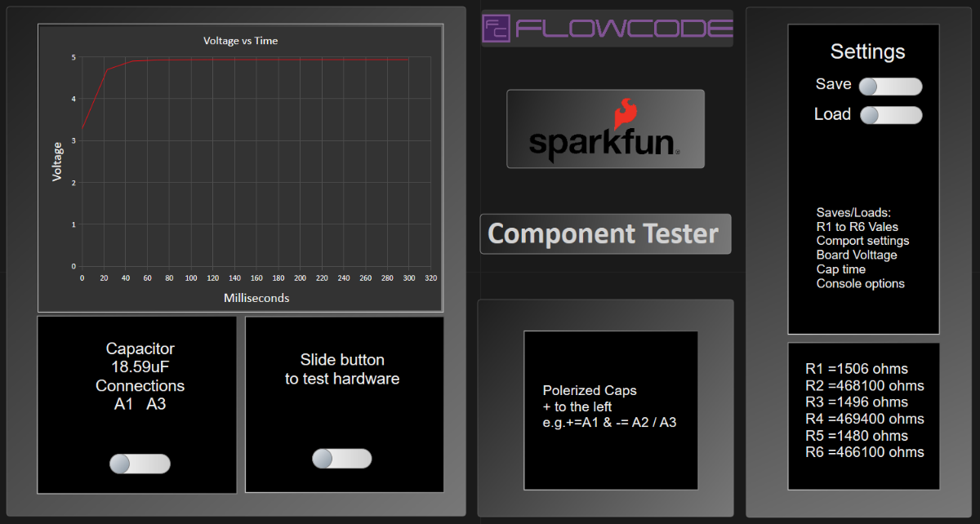Screen dimensions: 980x524
Task: Click the Cap time entry in Saves/Loads list
Action: (840, 269)
